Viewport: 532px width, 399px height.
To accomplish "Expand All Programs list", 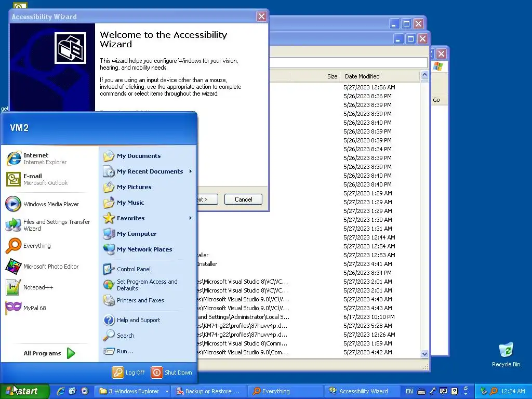I will click(x=49, y=353).
